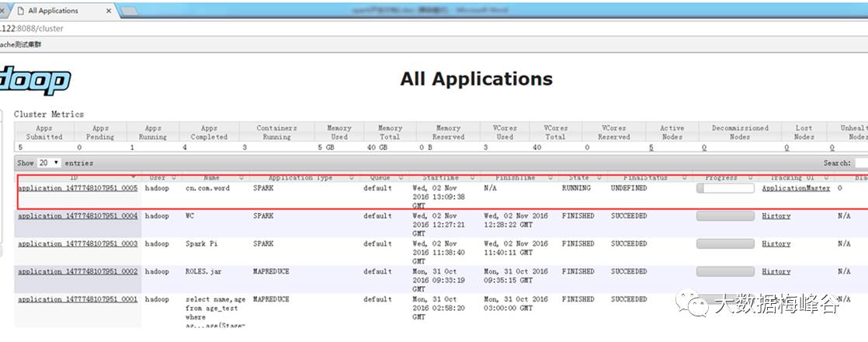Sort table by Name column arrow
The image size is (868, 342).
coord(241,178)
